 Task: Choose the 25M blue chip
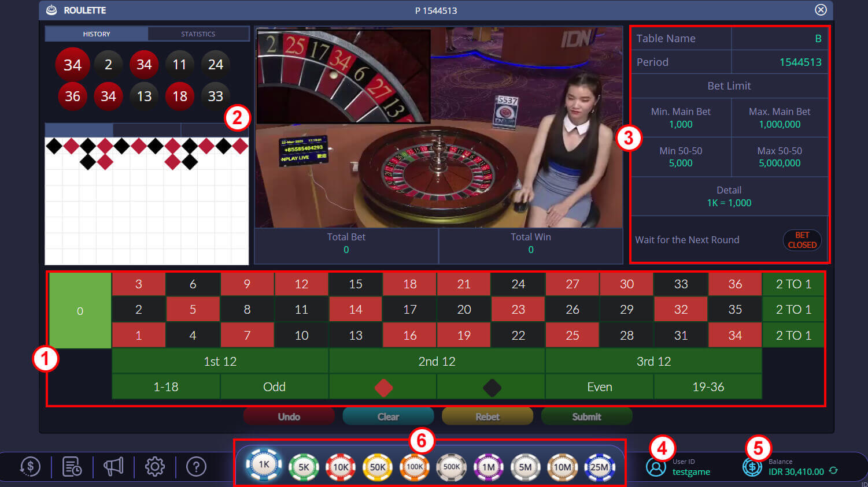pyautogui.click(x=600, y=467)
